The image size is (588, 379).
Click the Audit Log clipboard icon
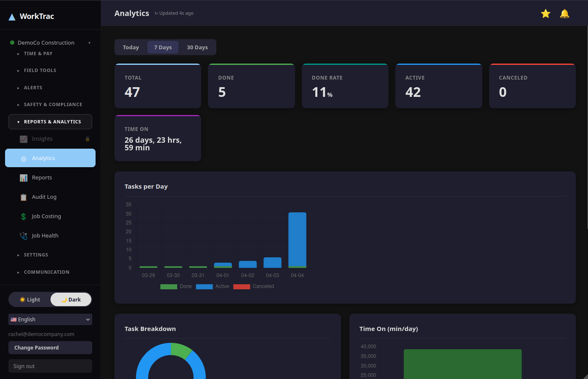pos(24,197)
